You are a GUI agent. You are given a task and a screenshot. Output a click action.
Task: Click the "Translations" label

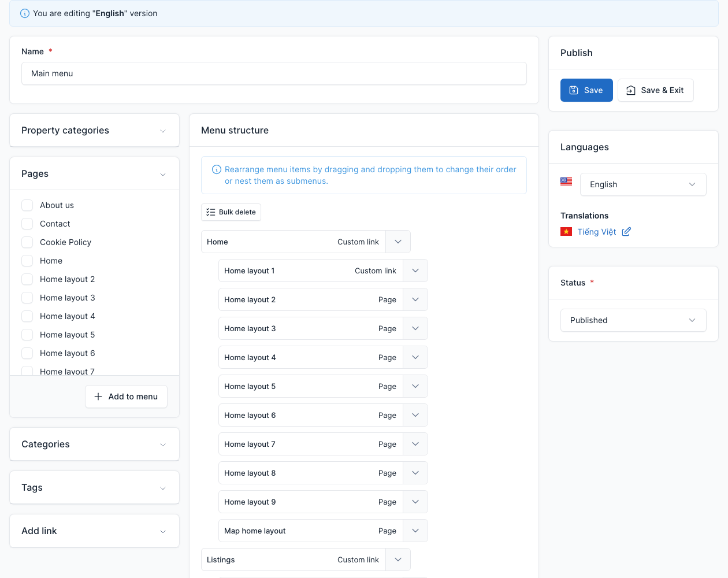click(x=585, y=216)
